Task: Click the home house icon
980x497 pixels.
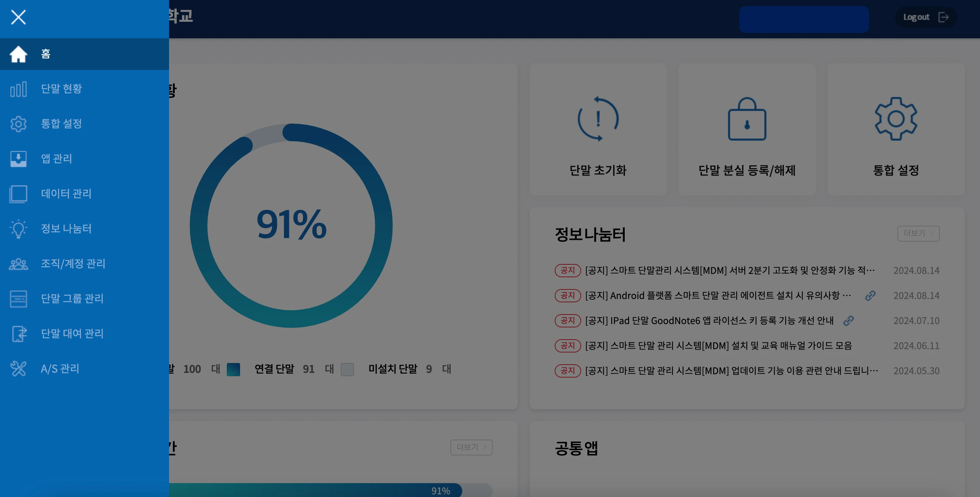Action: click(18, 54)
